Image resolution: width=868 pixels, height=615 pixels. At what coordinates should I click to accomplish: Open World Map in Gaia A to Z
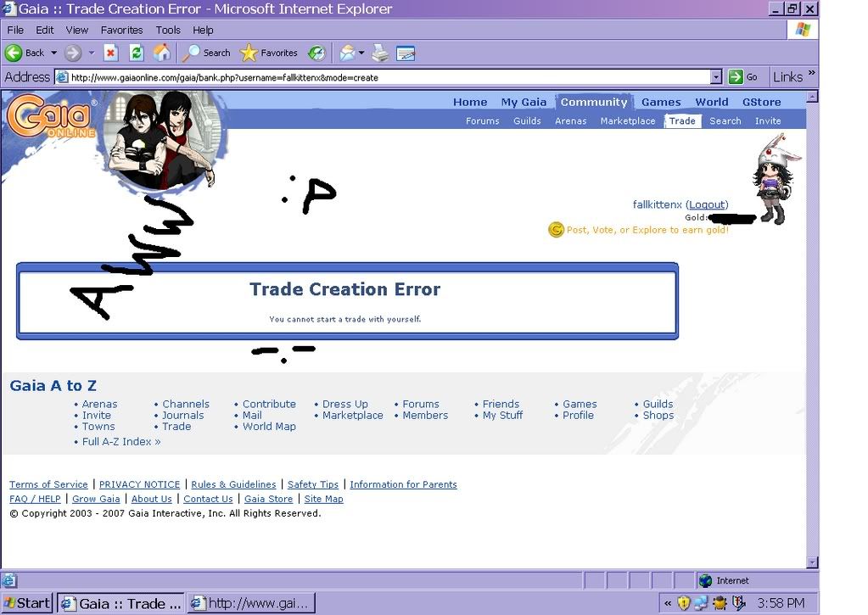pyautogui.click(x=269, y=426)
